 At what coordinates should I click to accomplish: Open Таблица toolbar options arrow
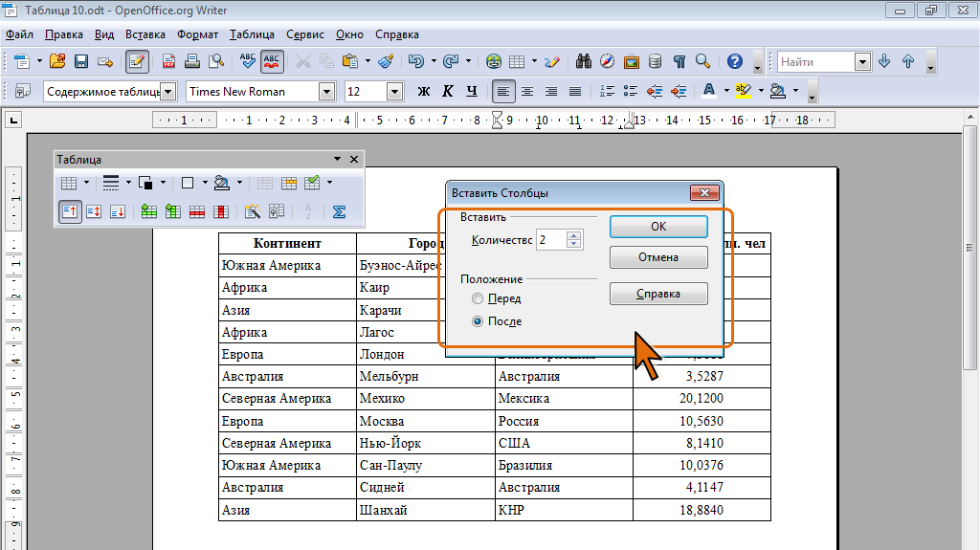point(337,159)
